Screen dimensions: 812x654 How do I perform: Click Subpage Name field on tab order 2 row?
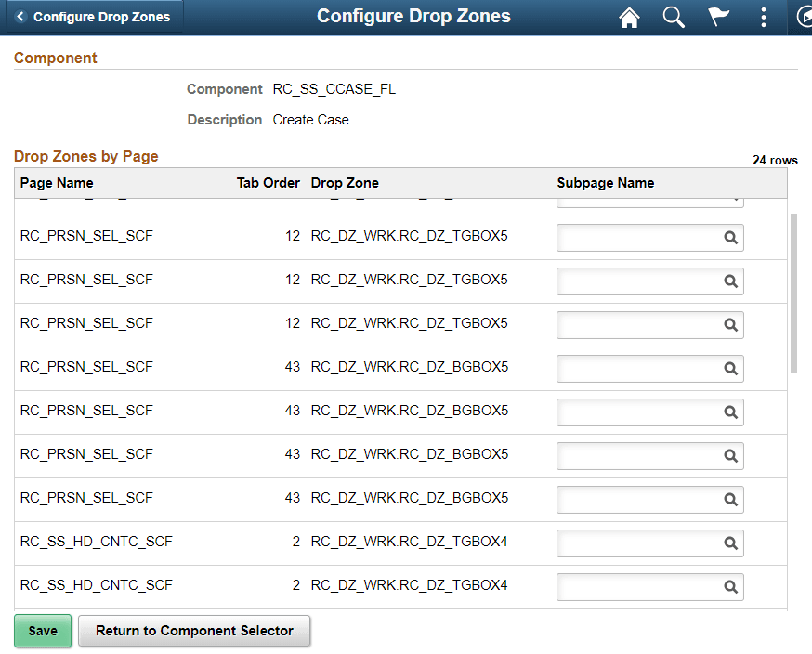pos(641,543)
